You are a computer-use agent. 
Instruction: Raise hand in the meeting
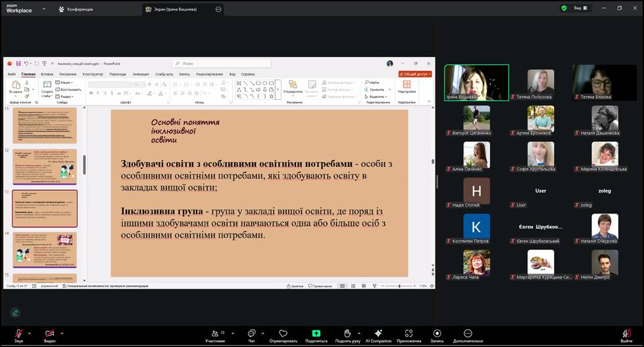[x=347, y=334]
